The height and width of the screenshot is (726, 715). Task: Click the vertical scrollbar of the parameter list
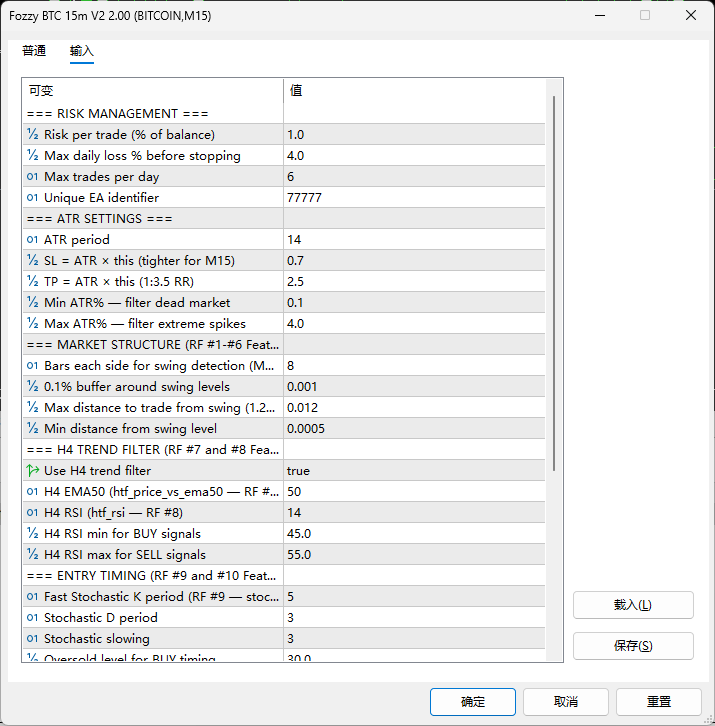pos(555,280)
